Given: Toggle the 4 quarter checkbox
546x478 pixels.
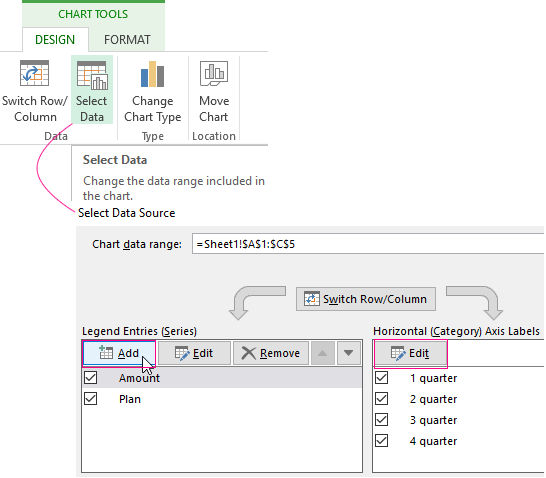Looking at the screenshot, I should (x=382, y=441).
